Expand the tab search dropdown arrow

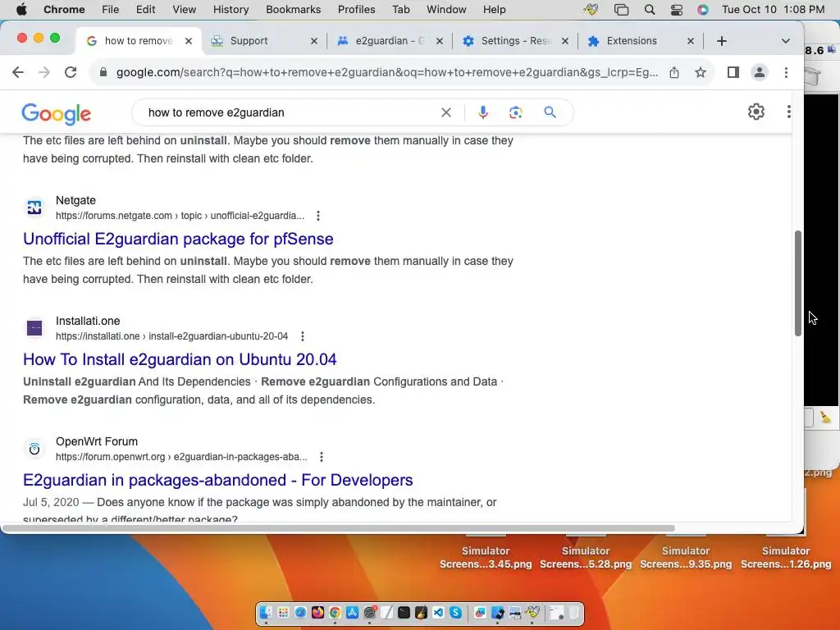point(785,41)
